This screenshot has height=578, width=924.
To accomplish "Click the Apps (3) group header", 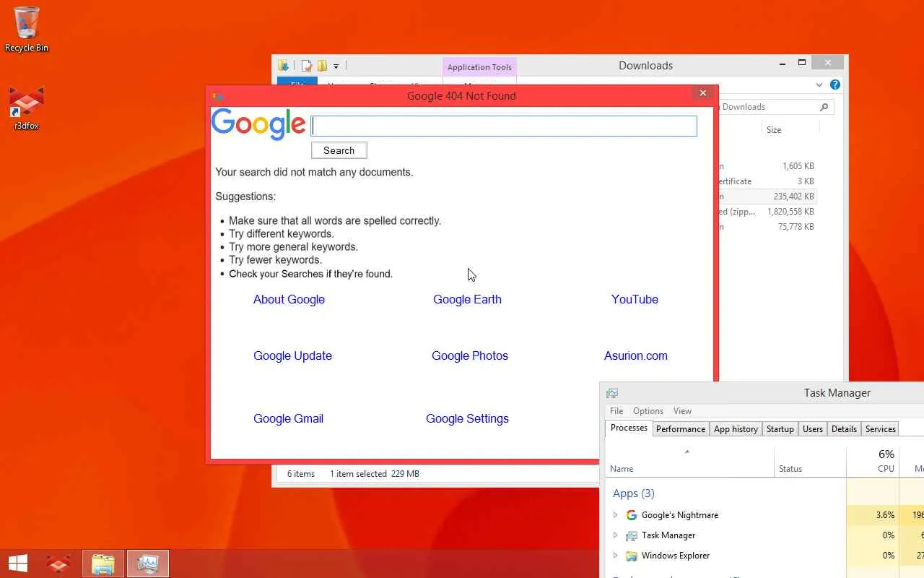I will 634,493.
